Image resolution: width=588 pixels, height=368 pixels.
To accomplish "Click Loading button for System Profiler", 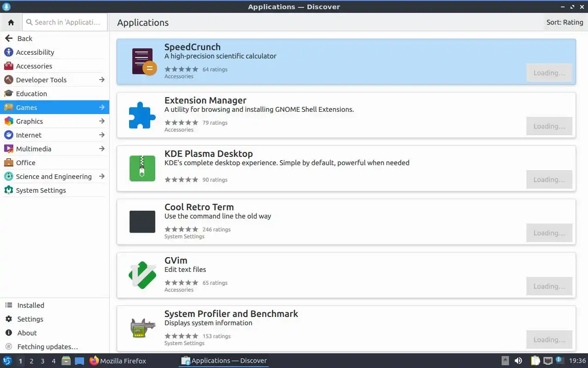I will coord(549,339).
